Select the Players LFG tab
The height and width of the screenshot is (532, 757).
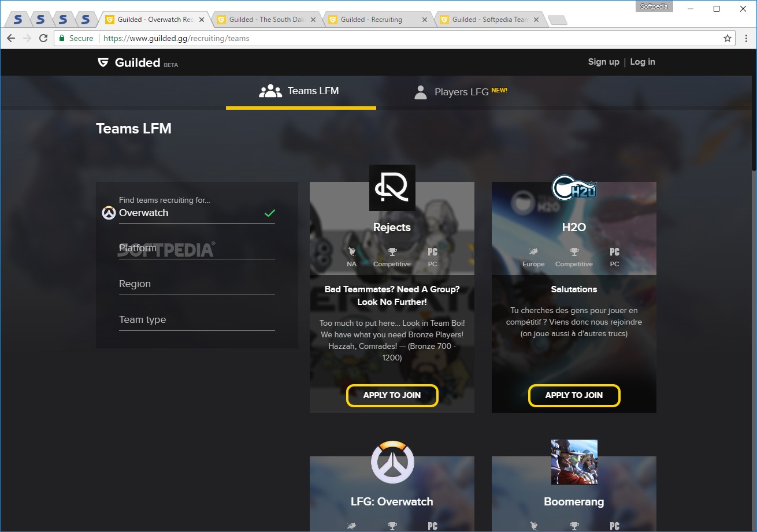coord(461,92)
